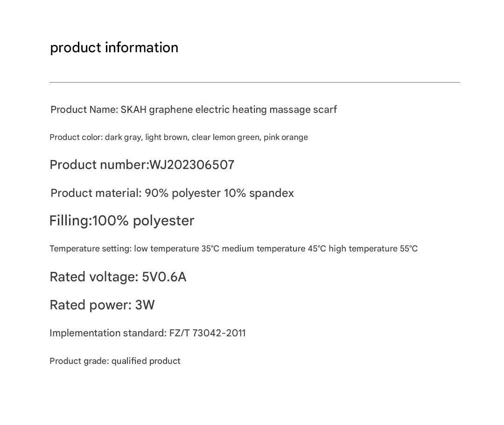504x425 pixels.
Task: Click the "Filling:100% polyester" line
Action: point(122,221)
